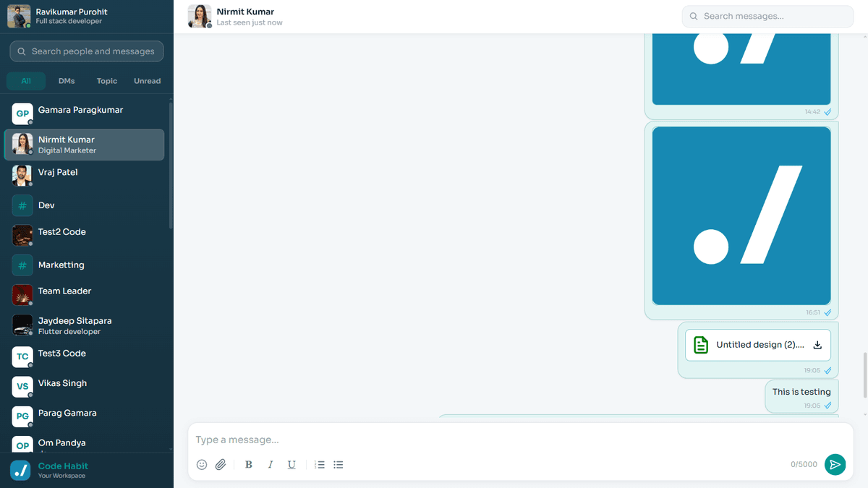Open chat with Vikas Singh
This screenshot has height=488, width=868.
84,387
